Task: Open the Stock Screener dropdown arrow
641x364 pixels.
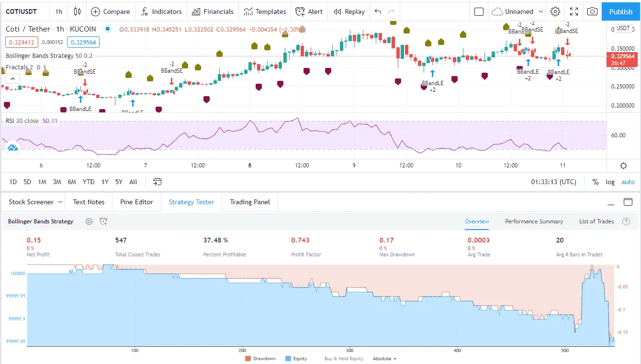Action: pyautogui.click(x=60, y=202)
